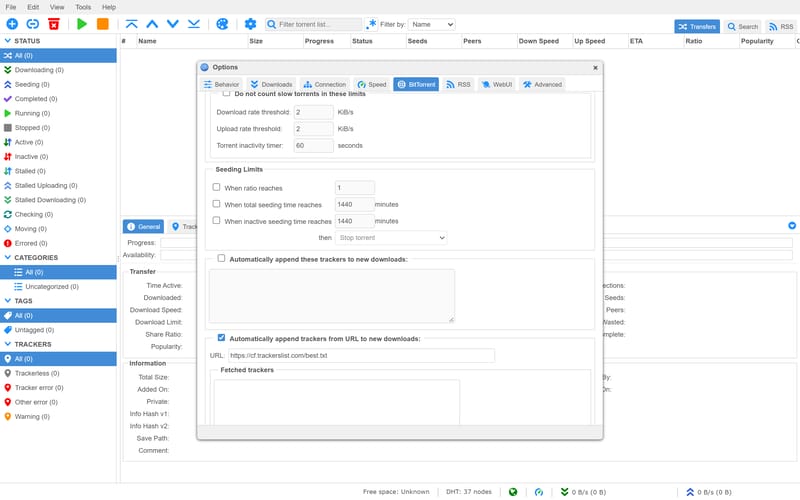This screenshot has height=500, width=800.
Task: Switch to Advanced options tab
Action: [x=542, y=85]
